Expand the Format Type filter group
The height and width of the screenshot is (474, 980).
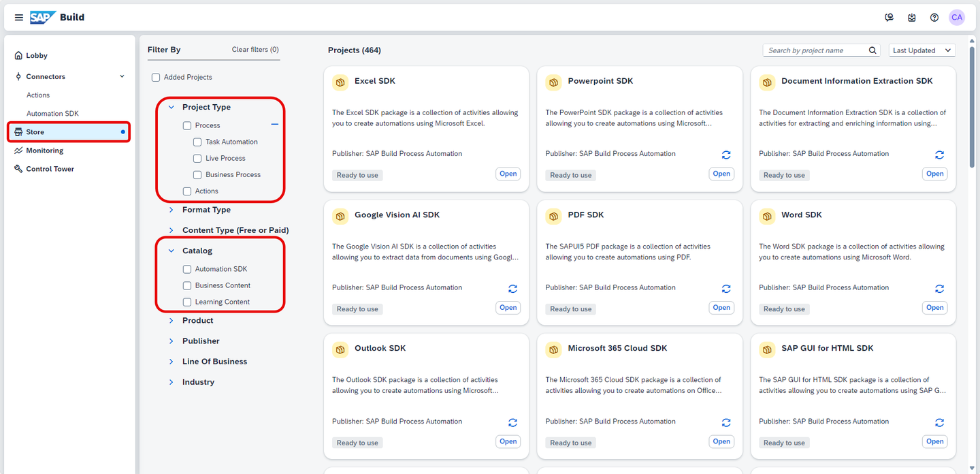tap(171, 210)
